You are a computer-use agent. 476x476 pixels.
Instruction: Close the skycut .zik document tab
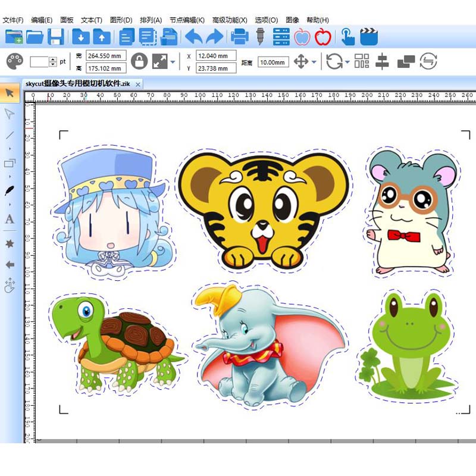coord(138,84)
